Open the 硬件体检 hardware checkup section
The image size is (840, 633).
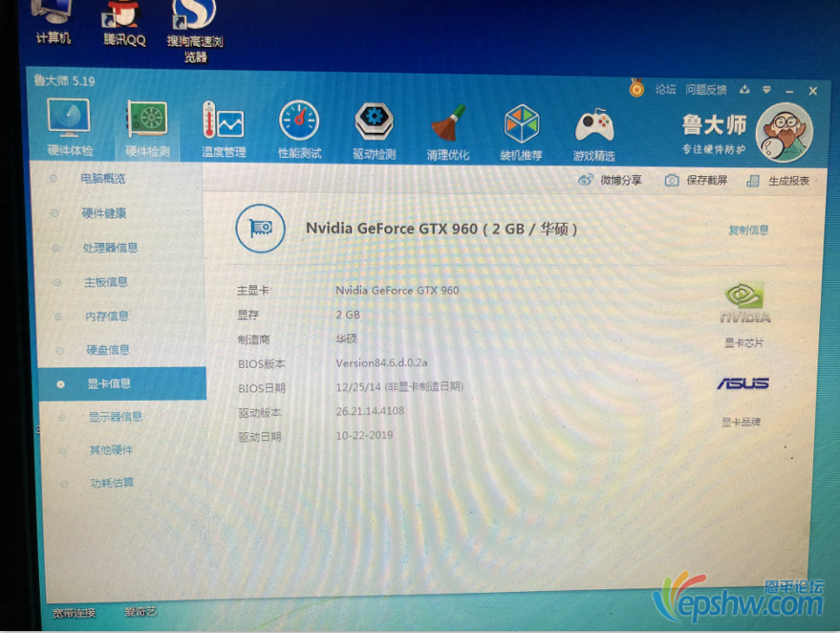[69, 127]
